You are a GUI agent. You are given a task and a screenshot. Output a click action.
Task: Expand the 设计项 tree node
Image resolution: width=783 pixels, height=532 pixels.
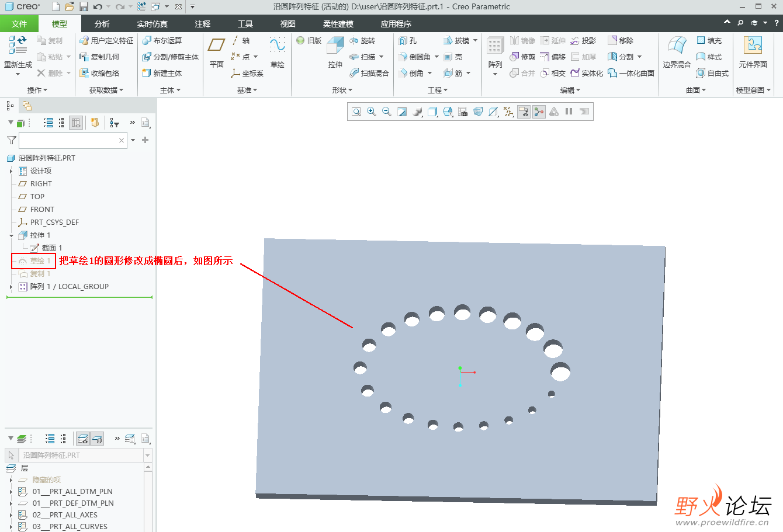11,171
